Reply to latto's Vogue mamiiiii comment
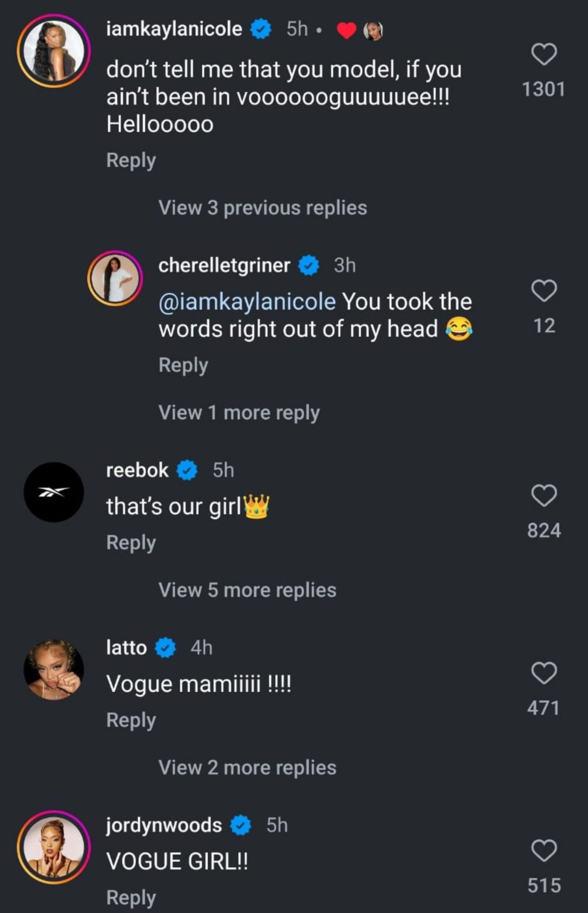The image size is (588, 913). coord(131,720)
